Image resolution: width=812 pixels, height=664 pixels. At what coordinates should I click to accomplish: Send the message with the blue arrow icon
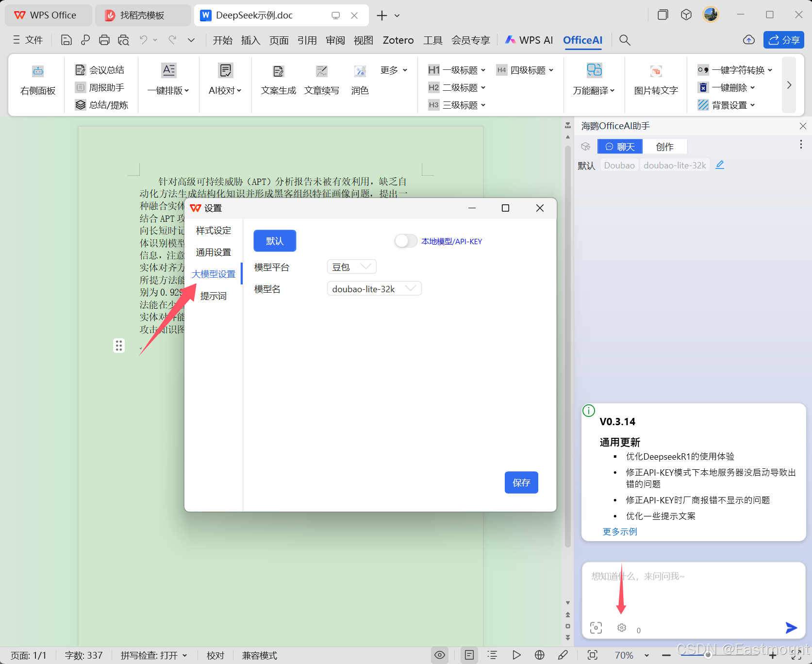pyautogui.click(x=791, y=628)
